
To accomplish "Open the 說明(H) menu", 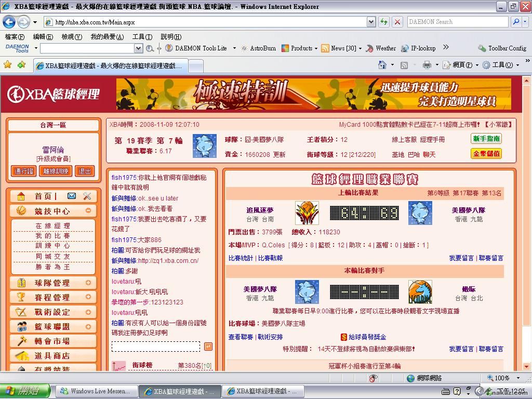I will [x=171, y=37].
